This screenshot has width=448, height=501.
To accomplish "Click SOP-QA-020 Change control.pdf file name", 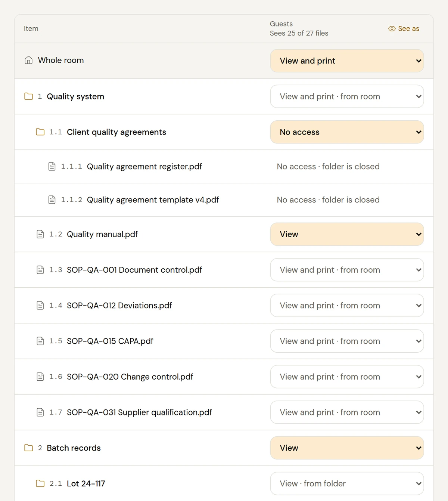I will point(130,377).
